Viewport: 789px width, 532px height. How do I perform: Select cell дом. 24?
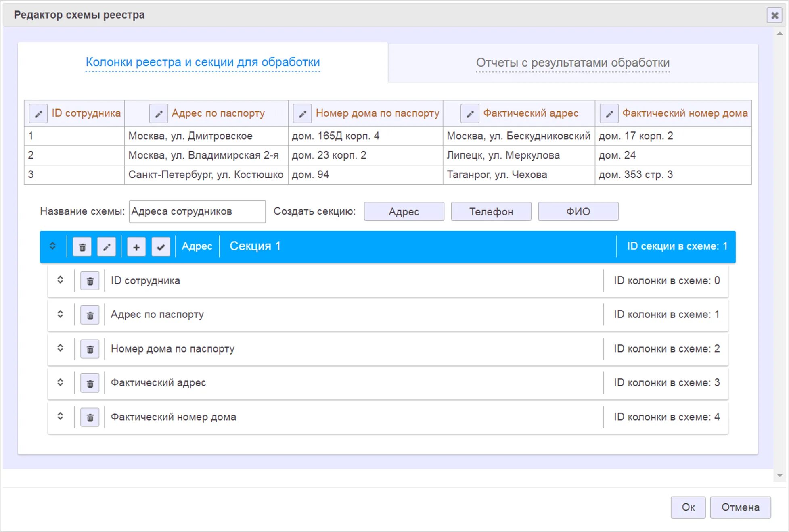click(673, 155)
